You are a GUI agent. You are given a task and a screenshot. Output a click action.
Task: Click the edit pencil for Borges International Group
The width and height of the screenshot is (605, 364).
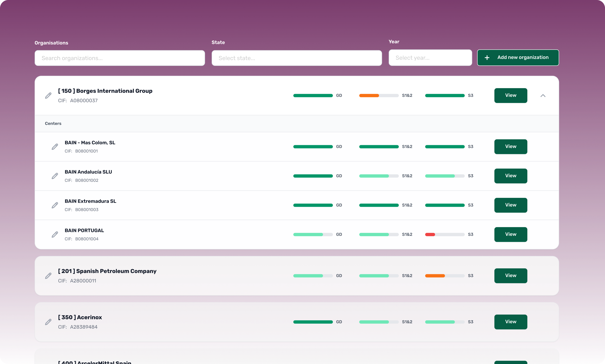point(48,95)
